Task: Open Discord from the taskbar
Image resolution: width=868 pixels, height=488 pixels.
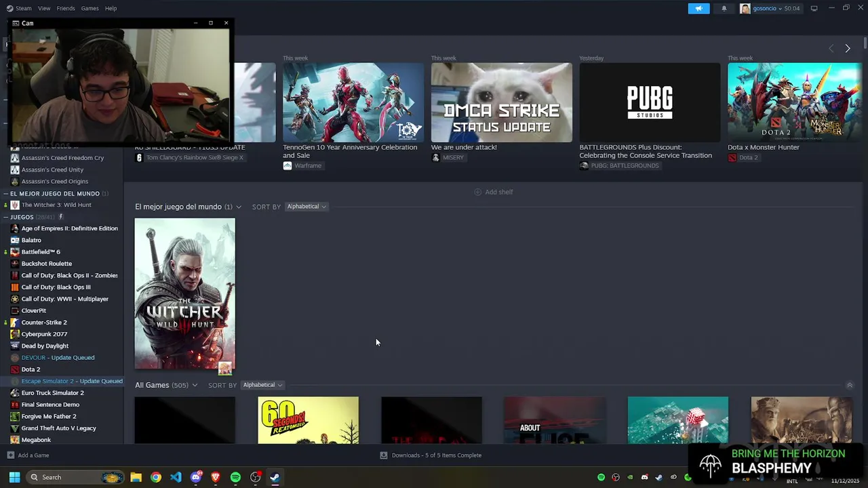Action: (196, 477)
